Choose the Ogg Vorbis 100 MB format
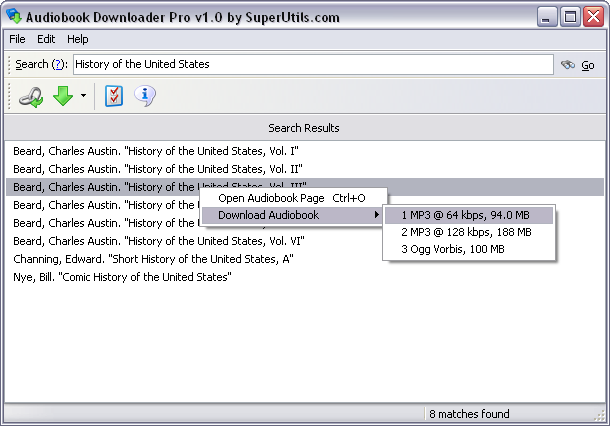 click(468, 249)
